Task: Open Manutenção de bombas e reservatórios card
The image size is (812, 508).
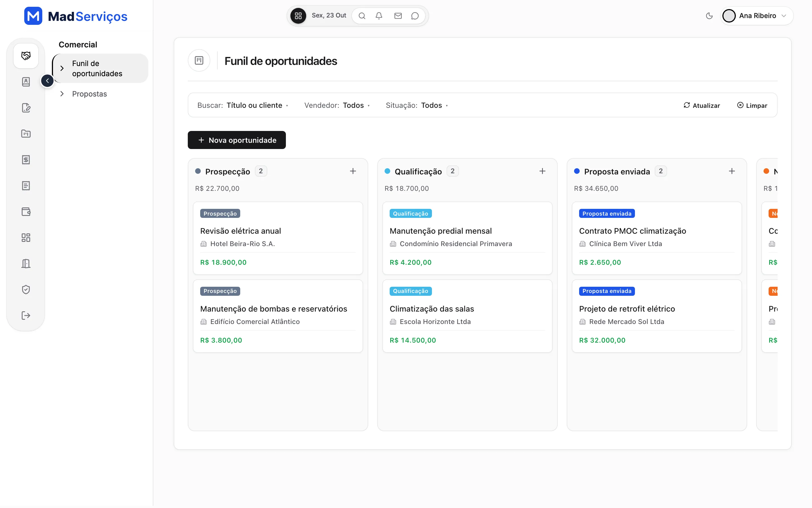Action: click(278, 316)
